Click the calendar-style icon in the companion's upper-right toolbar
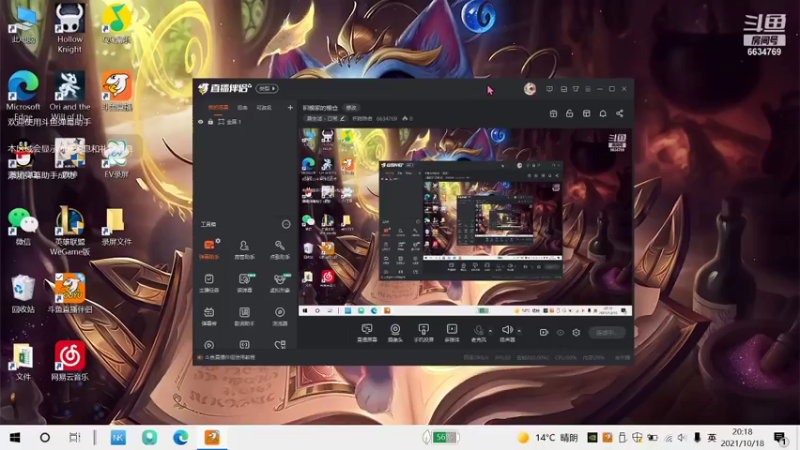Viewport: 800px width, 450px height. 554,113
